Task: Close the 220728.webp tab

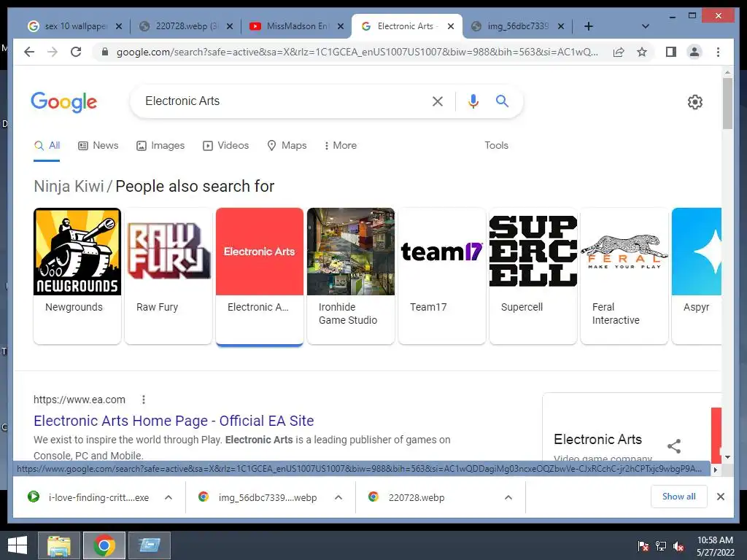Action: click(230, 26)
